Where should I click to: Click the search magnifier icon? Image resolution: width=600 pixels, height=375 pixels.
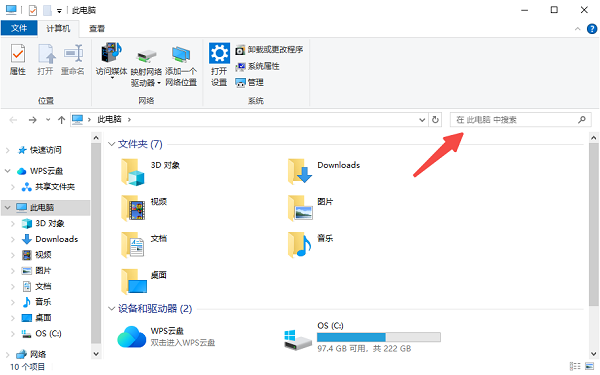[582, 120]
